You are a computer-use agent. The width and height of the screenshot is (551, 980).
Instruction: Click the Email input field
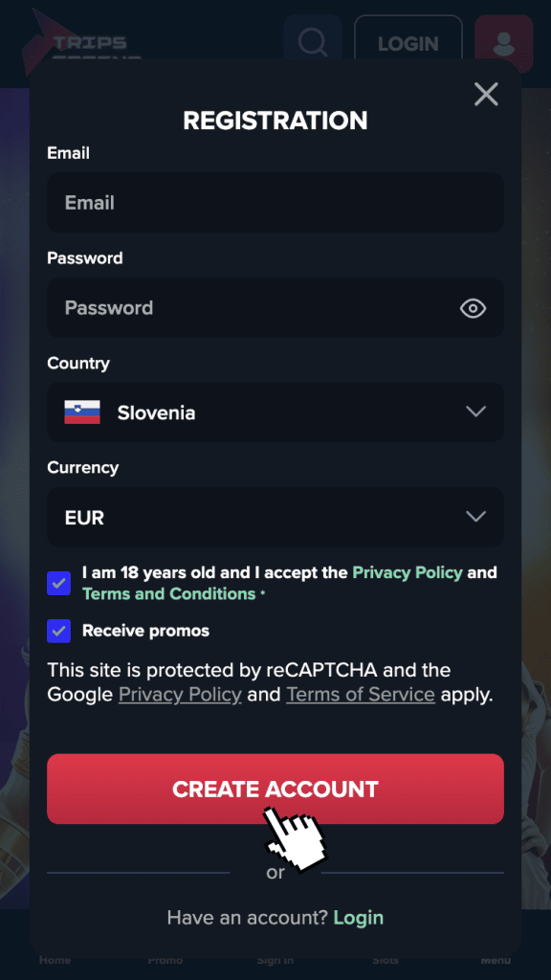click(275, 202)
